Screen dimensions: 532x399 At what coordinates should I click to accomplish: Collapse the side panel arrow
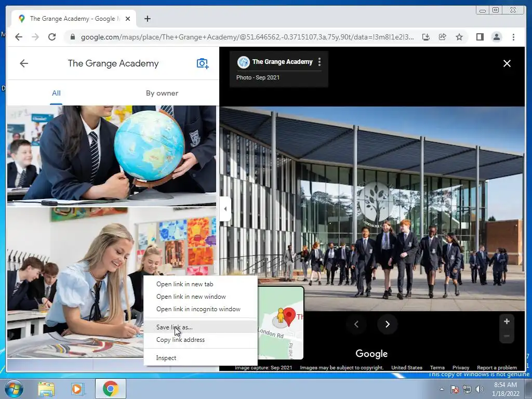225,209
